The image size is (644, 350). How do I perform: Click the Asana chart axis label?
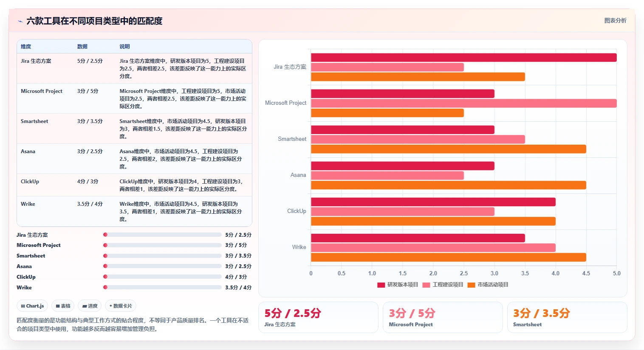pyautogui.click(x=298, y=175)
